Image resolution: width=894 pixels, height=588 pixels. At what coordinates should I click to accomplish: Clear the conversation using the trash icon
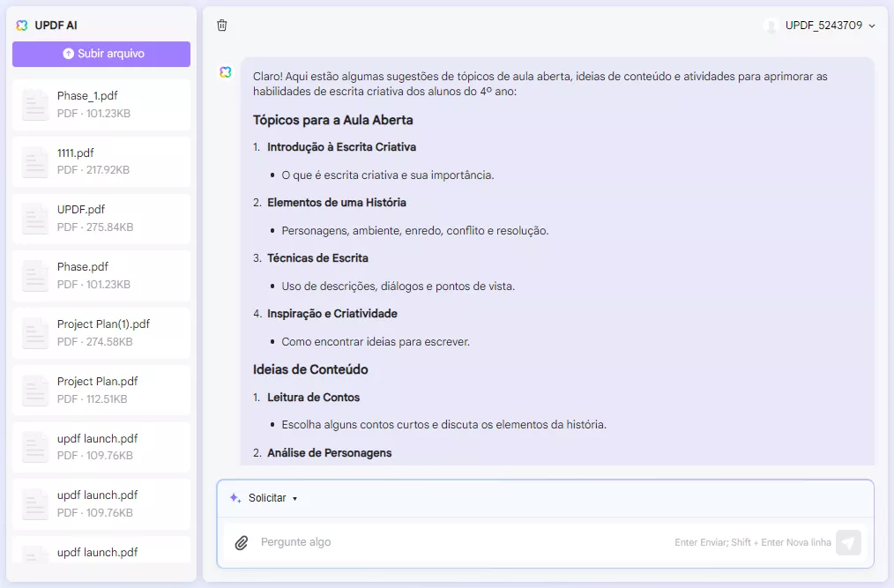coord(222,26)
